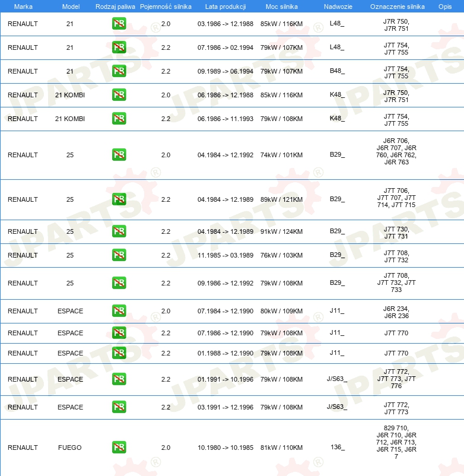Click the Pojemność silnika column header

166,7
